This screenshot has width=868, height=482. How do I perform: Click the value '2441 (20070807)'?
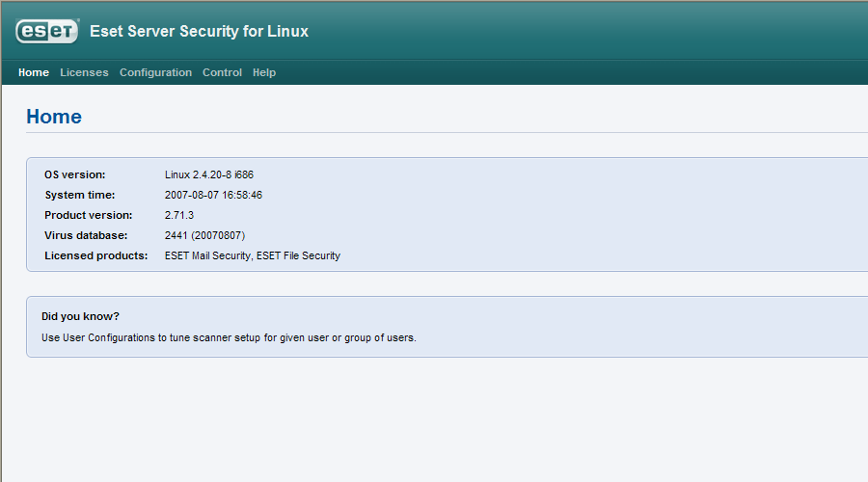coord(204,236)
